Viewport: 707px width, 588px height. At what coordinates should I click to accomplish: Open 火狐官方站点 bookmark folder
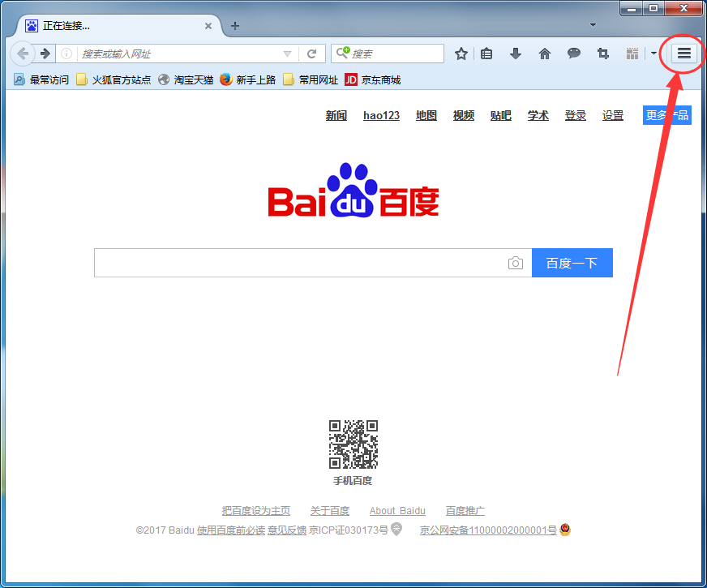point(114,79)
